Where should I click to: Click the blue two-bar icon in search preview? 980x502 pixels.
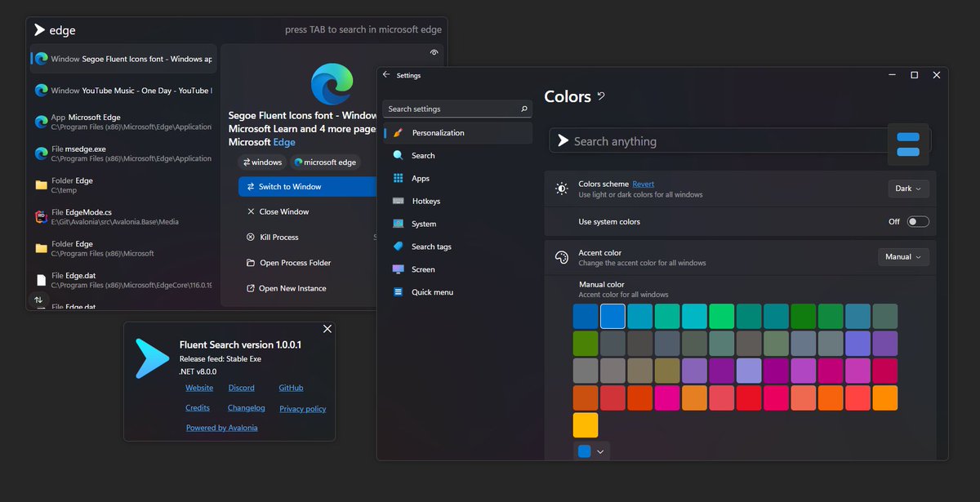(908, 144)
